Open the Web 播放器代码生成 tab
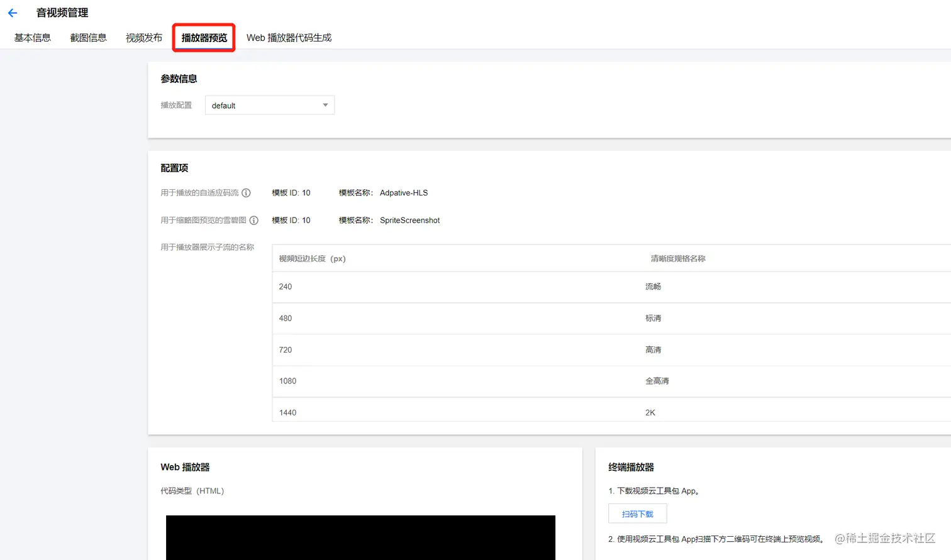This screenshot has height=560, width=951. [289, 38]
